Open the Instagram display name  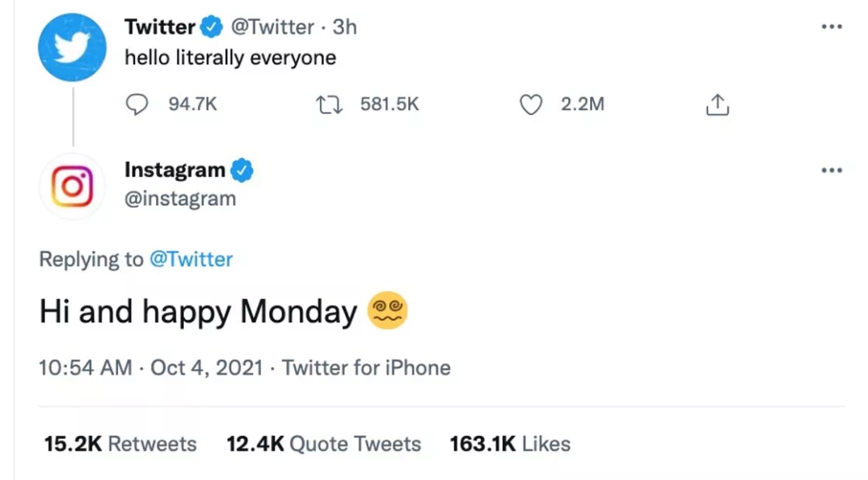[x=174, y=170]
